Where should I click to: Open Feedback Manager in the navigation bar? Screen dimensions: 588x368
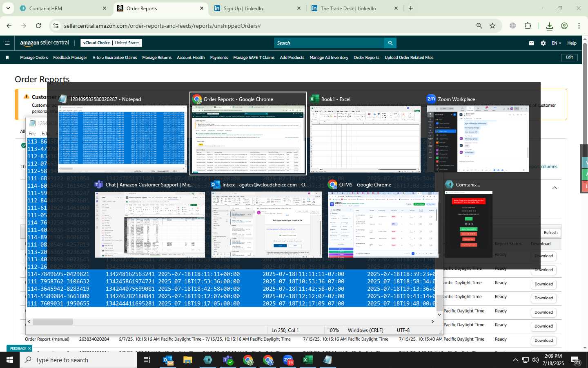70,58
